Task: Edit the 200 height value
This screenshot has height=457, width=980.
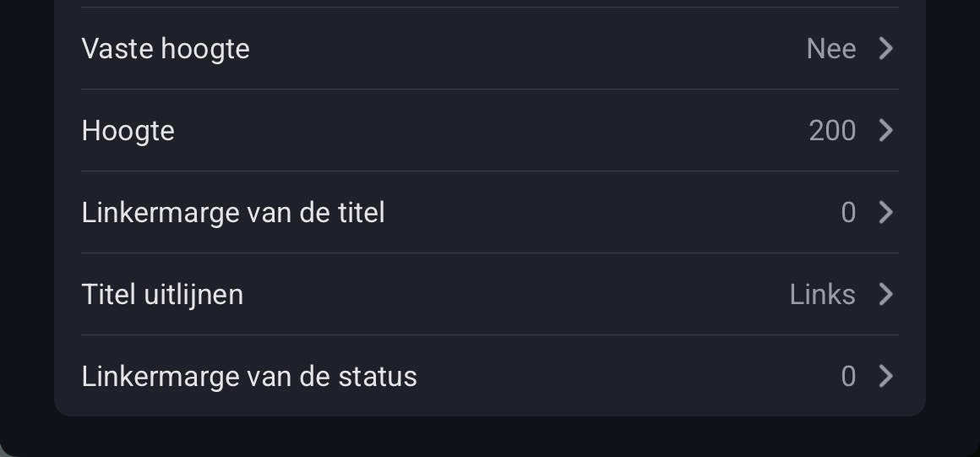Action: 832,131
